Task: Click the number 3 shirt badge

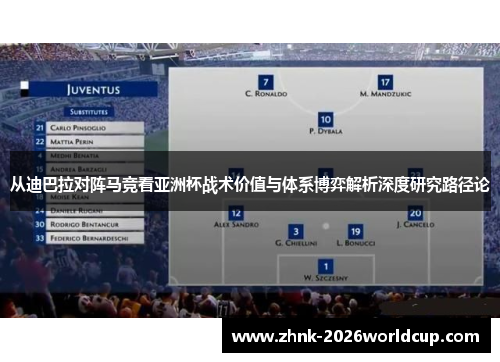Action: click(x=296, y=231)
